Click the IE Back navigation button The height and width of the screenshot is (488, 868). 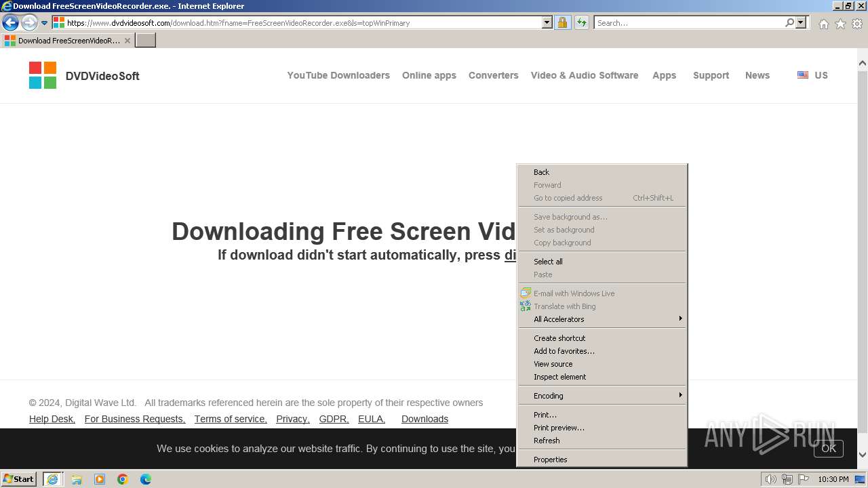click(x=10, y=23)
